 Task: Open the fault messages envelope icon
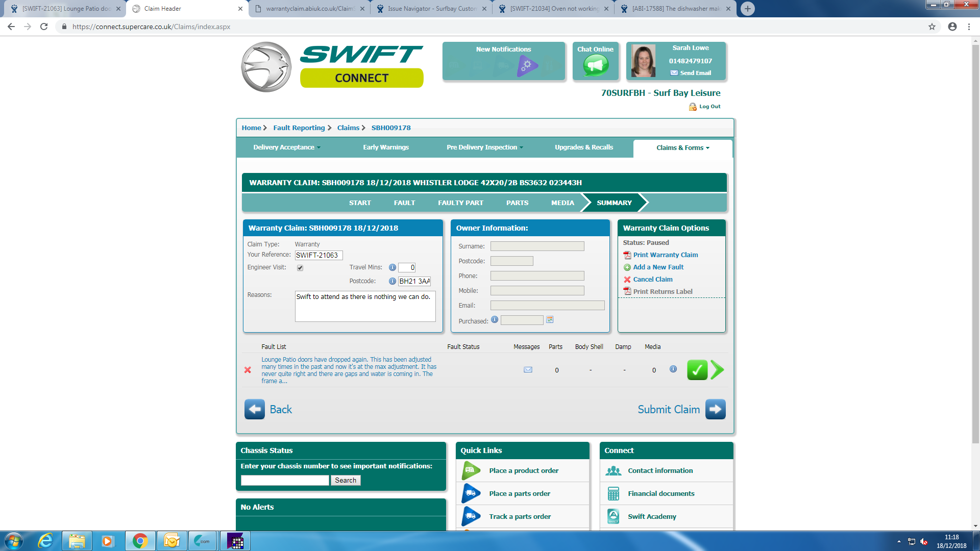[528, 370]
